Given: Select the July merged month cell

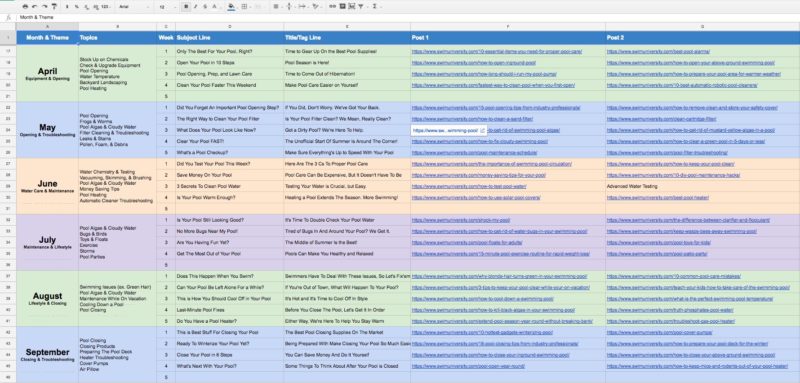Looking at the screenshot, I should click(47, 242).
